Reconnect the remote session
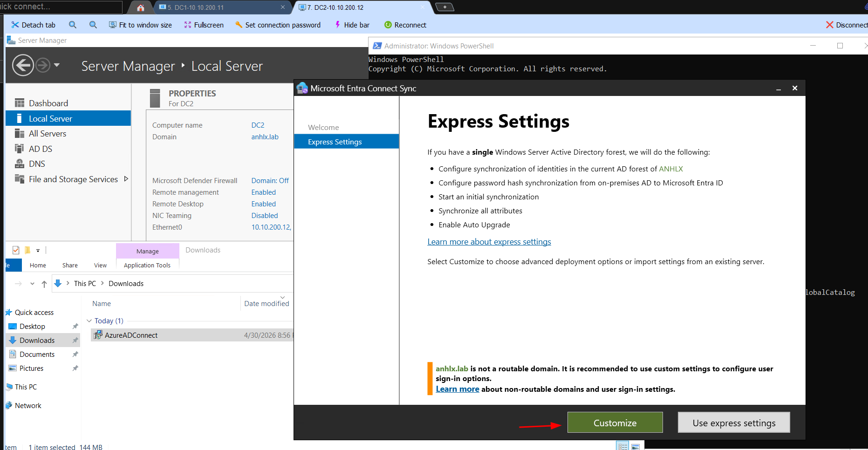 [405, 25]
